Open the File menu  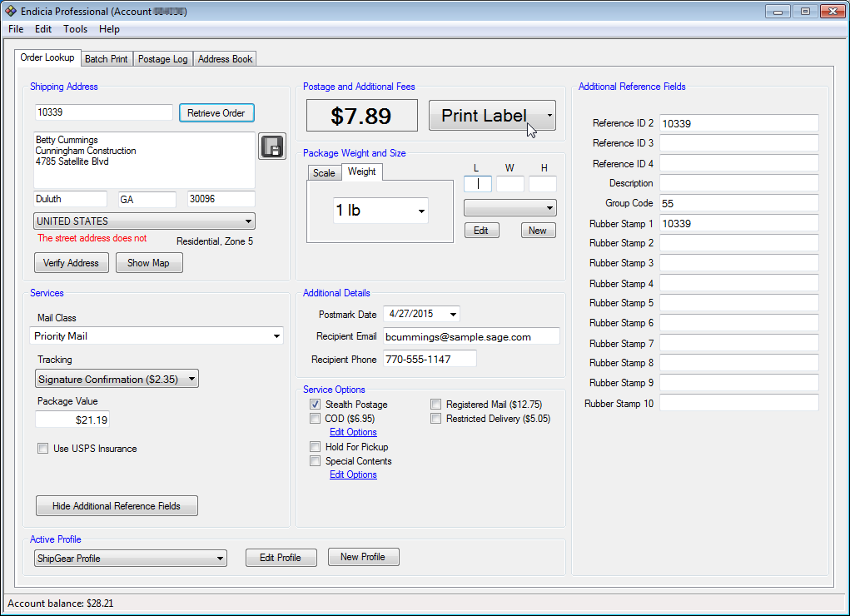click(x=16, y=29)
